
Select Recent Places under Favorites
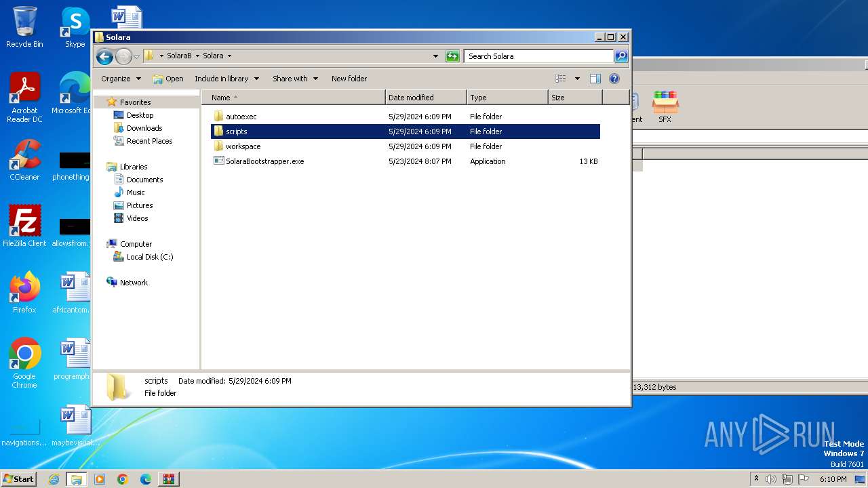click(x=149, y=141)
